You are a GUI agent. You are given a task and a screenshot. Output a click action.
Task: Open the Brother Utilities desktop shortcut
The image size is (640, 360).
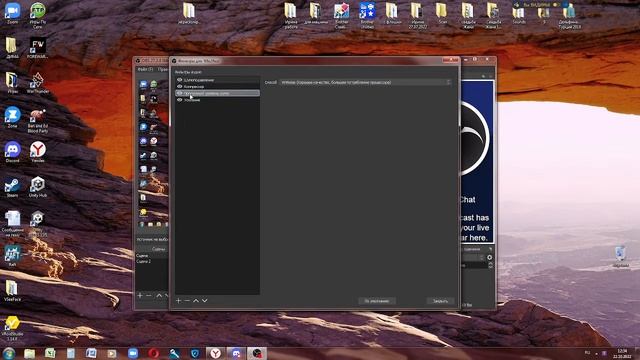[x=367, y=16]
